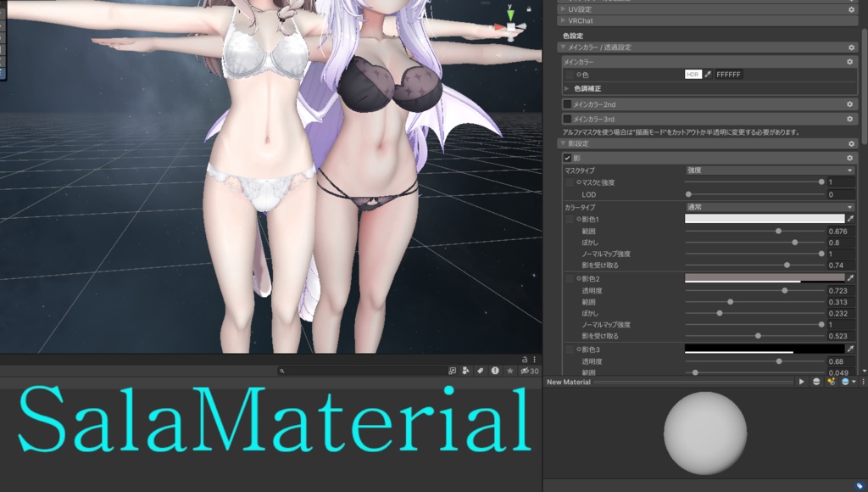Toggle the preview lighting icon

[x=831, y=382]
